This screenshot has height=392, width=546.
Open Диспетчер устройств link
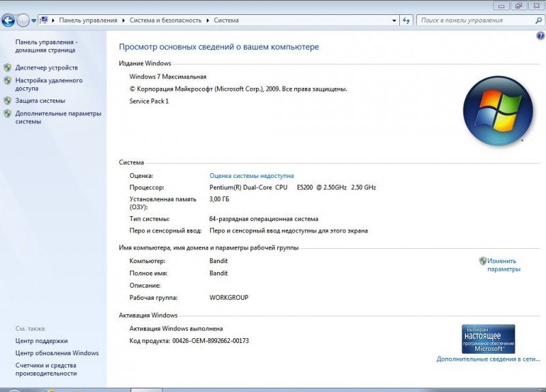pyautogui.click(x=46, y=67)
